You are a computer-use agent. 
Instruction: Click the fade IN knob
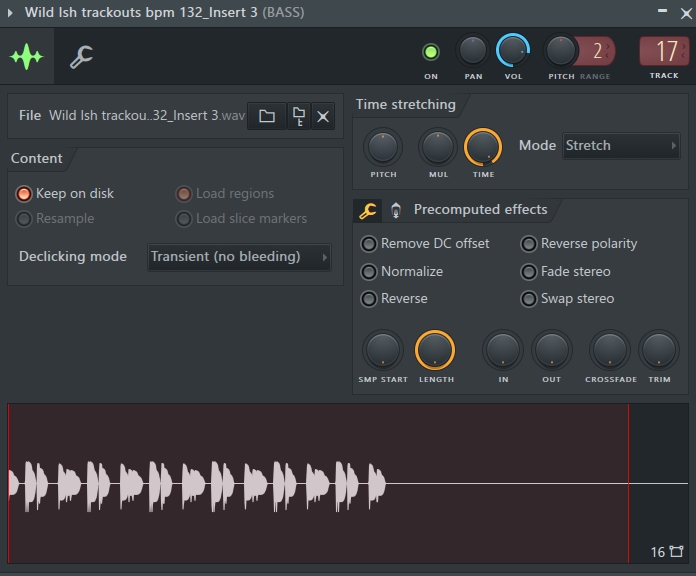pyautogui.click(x=503, y=350)
